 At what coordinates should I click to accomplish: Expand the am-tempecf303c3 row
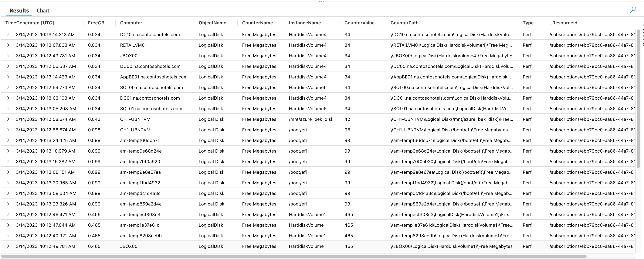click(x=8, y=214)
